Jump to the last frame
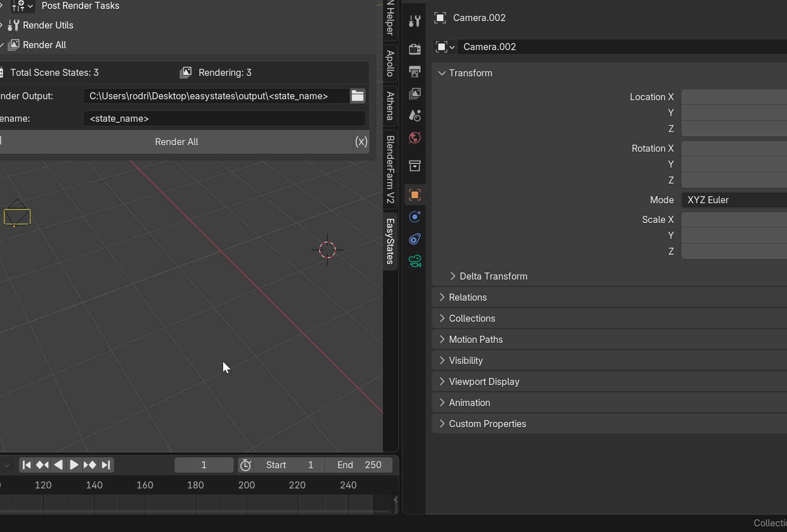This screenshot has width=787, height=532. [x=106, y=465]
